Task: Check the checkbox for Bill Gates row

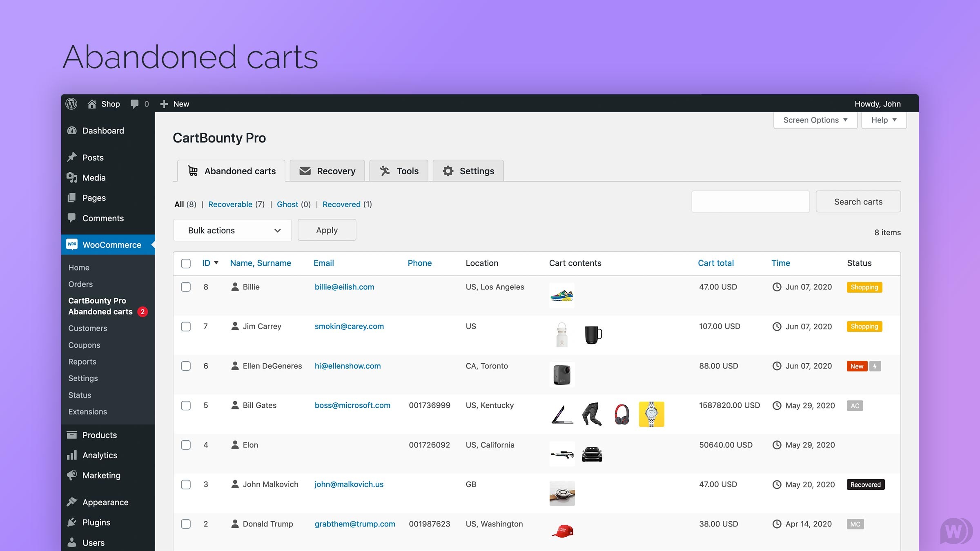Action: [x=186, y=406]
